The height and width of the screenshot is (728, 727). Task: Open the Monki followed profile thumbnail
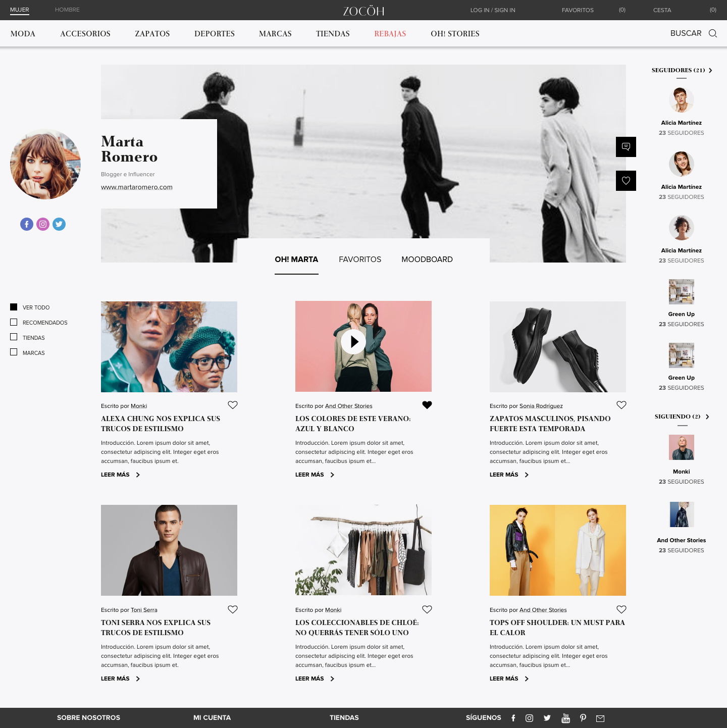[x=682, y=447]
